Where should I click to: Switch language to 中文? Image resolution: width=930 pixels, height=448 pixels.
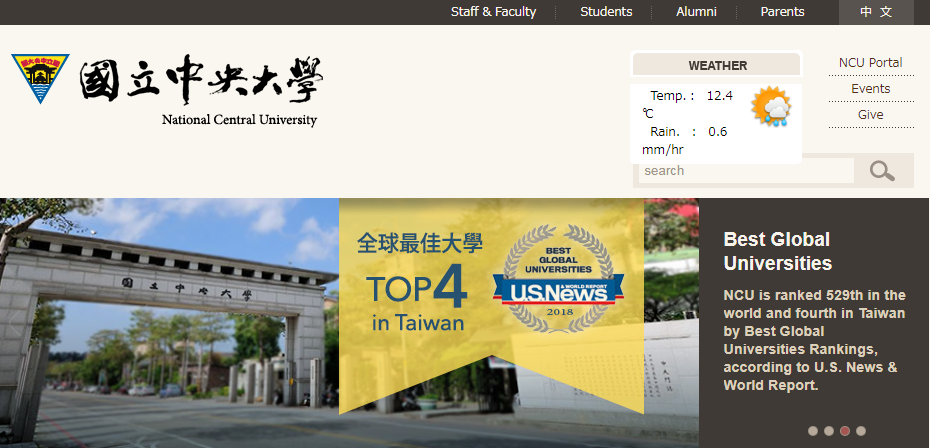pos(876,12)
